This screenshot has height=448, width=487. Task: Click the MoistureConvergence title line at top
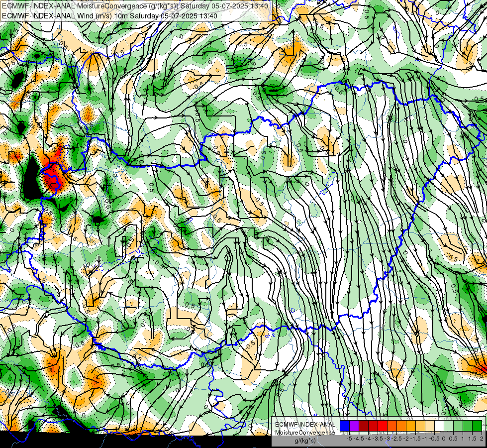pyautogui.click(x=135, y=6)
